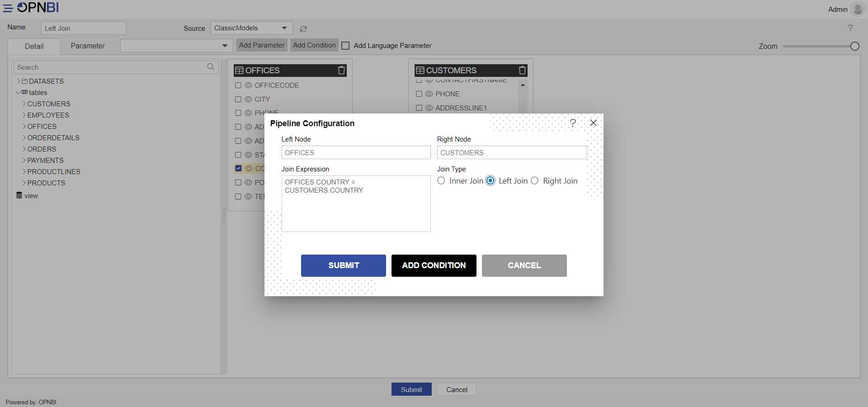Viewport: 868px width, 407px height.
Task: Uncheck the selected COUNTRY column checkbox
Action: 238,168
